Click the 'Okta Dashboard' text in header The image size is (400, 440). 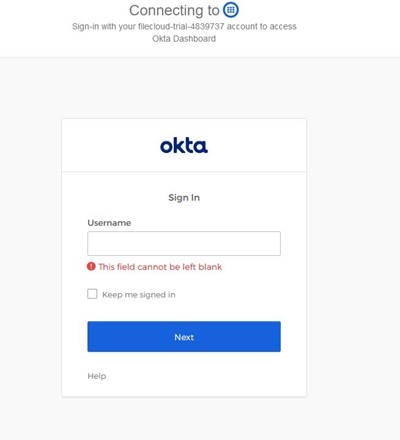[184, 39]
